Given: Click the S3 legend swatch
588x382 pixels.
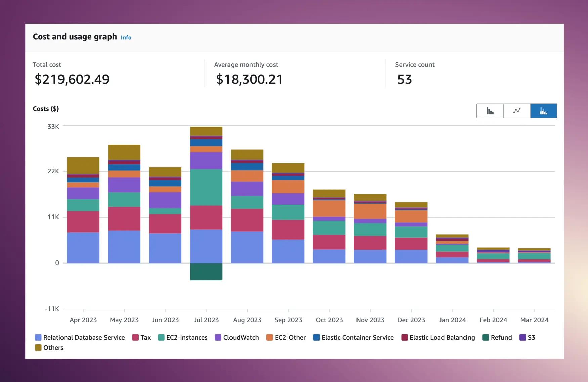Looking at the screenshot, I should tap(522, 337).
